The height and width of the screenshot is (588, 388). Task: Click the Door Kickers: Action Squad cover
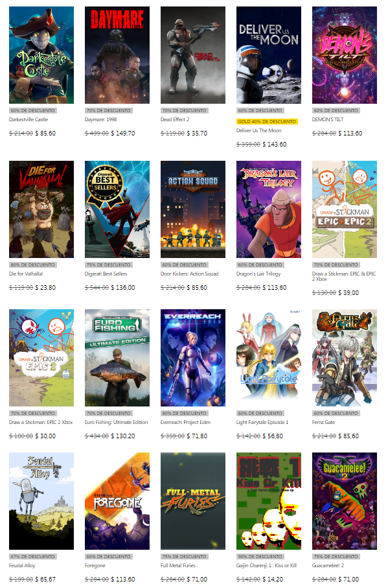(x=193, y=209)
